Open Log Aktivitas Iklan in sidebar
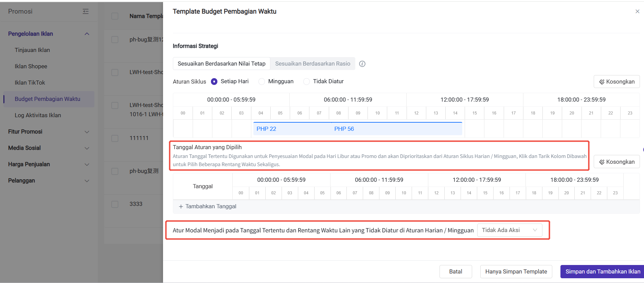 (x=38, y=116)
